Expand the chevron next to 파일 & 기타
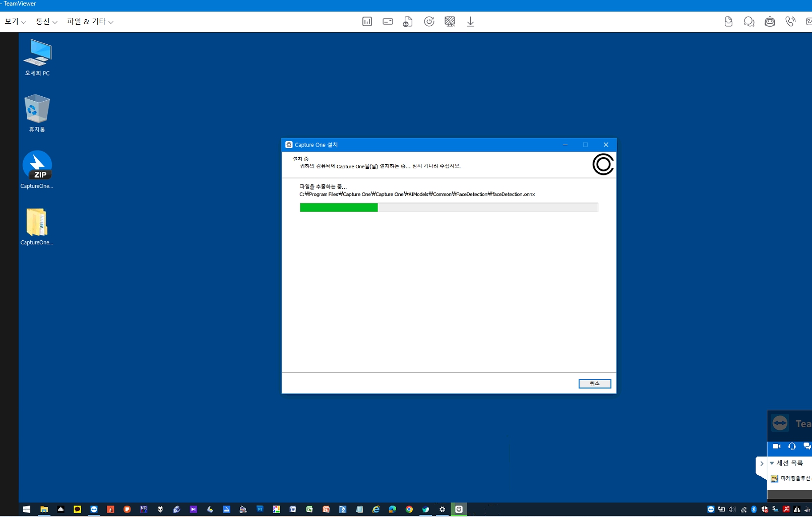Screen dimensions: 812x517 111,22
